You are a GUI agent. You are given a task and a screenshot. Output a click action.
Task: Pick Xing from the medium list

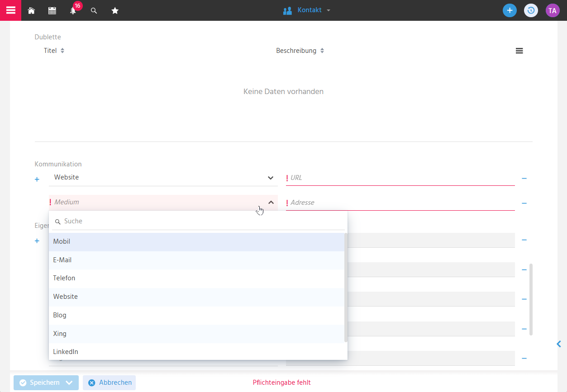point(197,334)
